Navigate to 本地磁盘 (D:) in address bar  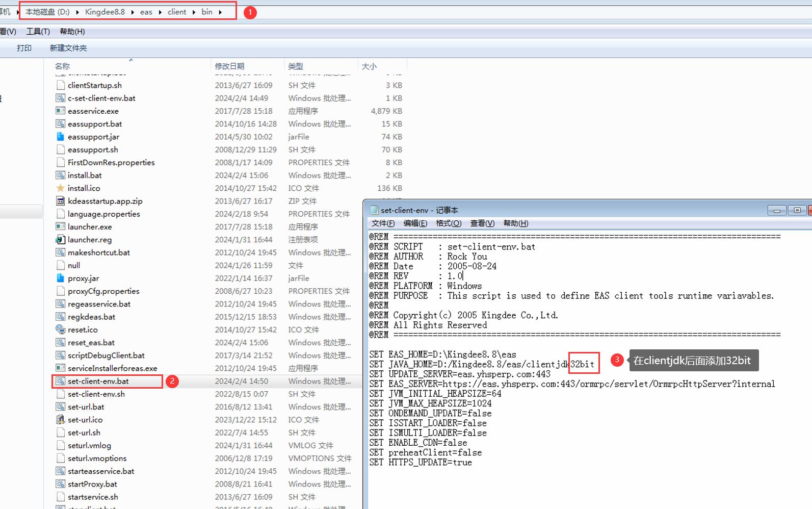coord(47,12)
